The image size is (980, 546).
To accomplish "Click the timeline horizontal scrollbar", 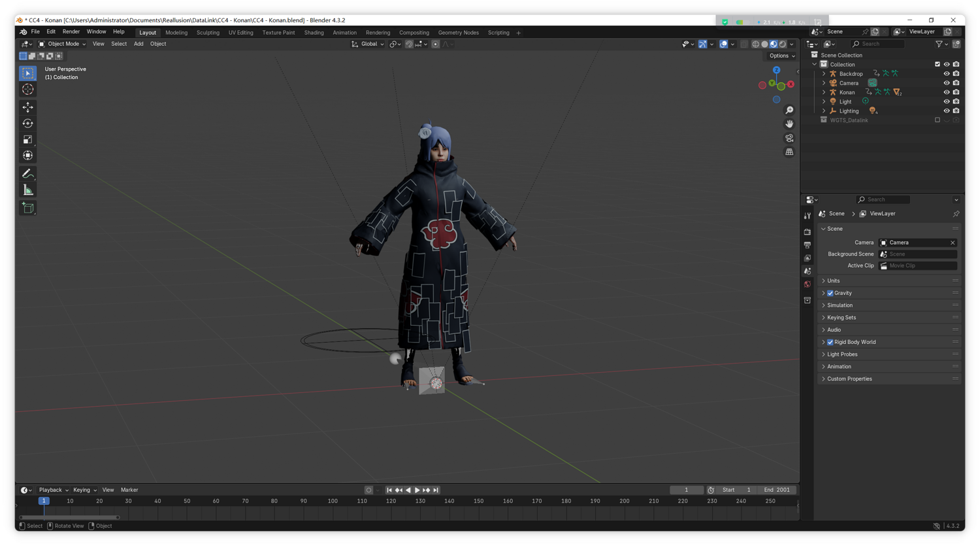I will [69, 518].
